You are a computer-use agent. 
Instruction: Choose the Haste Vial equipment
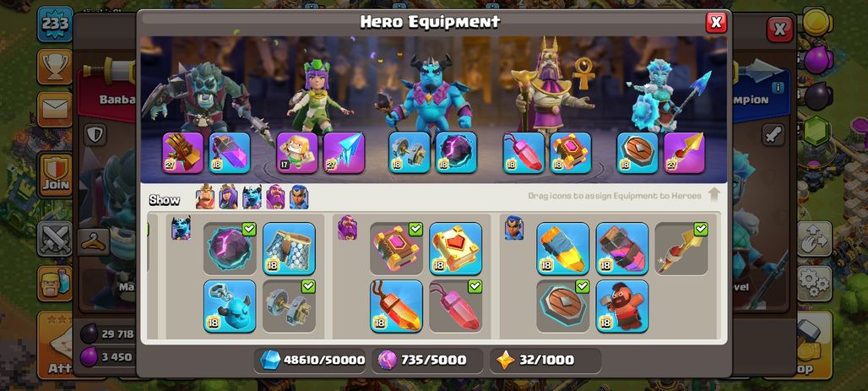[x=622, y=248]
